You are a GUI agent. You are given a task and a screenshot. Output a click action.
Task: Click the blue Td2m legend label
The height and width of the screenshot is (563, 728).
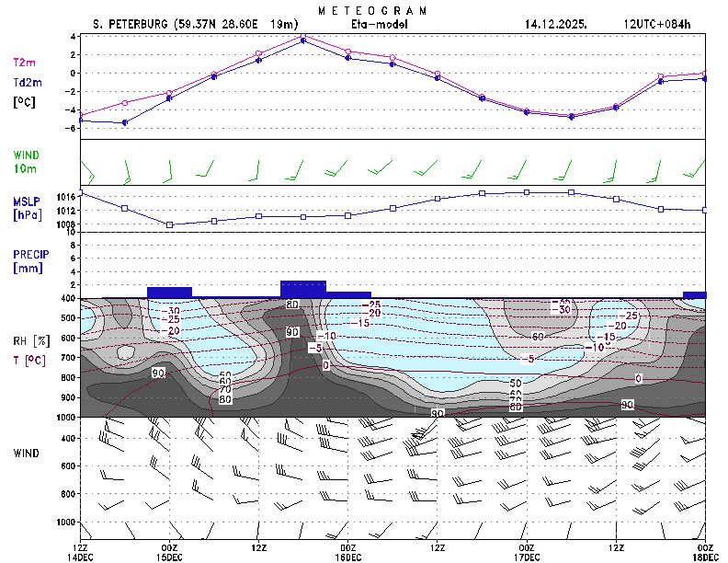tap(25, 82)
